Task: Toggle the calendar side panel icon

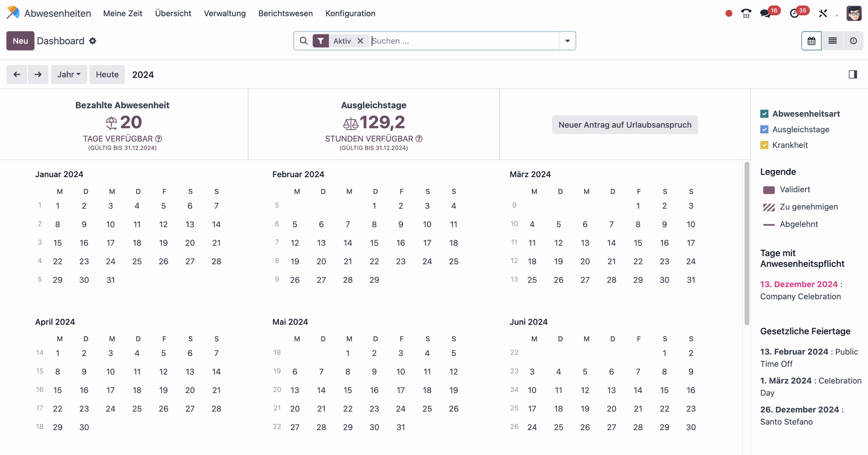Action: click(853, 75)
